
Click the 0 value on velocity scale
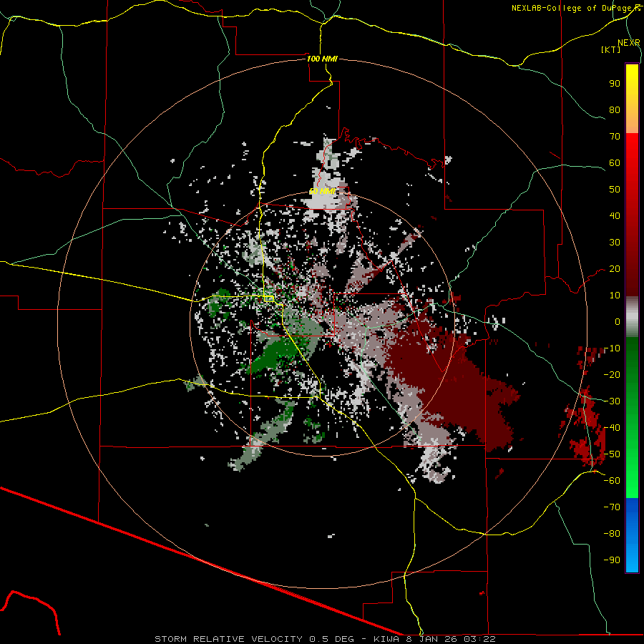[x=618, y=321]
